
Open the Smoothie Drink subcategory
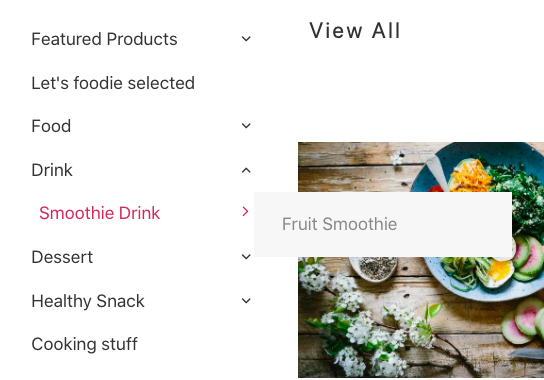(100, 213)
